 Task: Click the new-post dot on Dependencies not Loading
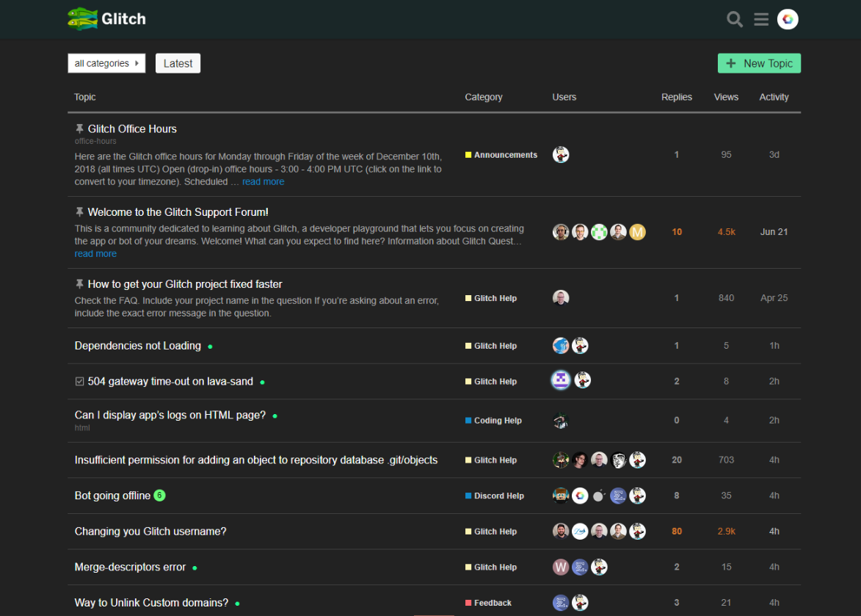(x=211, y=347)
